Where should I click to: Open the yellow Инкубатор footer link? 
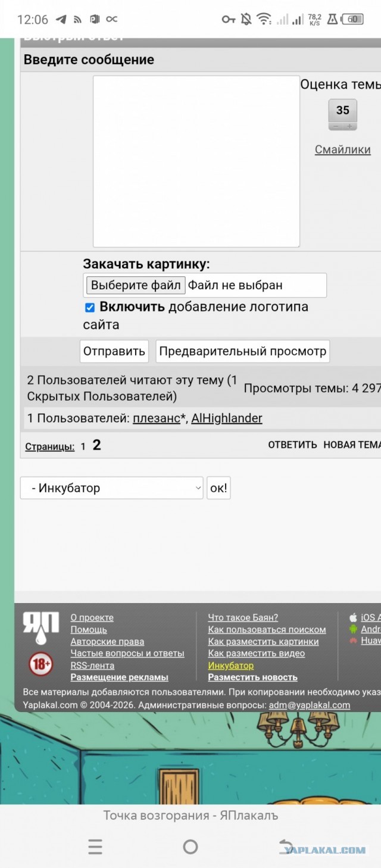tap(230, 666)
